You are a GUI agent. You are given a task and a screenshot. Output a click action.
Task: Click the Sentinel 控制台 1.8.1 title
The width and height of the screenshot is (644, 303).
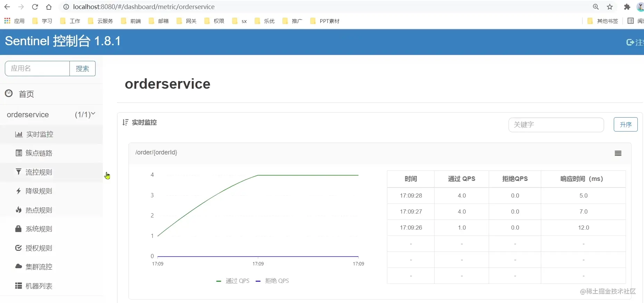pos(63,41)
